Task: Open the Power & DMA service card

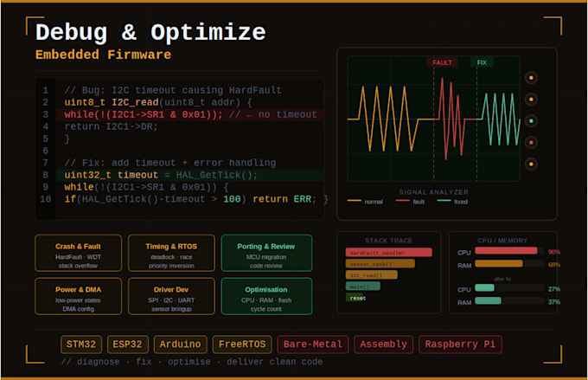Action: tap(78, 296)
